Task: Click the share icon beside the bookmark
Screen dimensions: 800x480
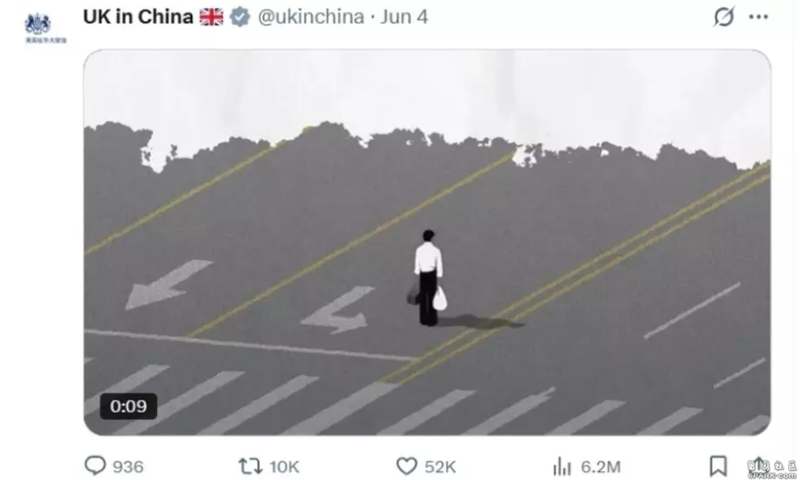Action: [759, 466]
